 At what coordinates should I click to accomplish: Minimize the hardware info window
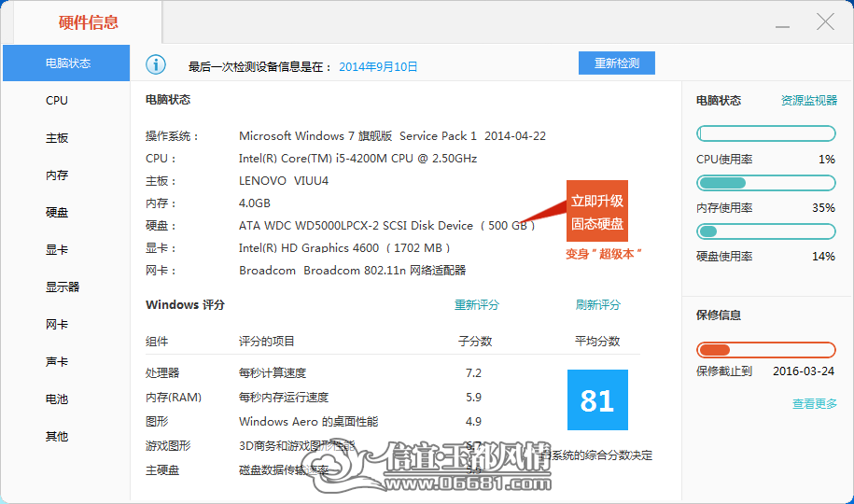(783, 26)
